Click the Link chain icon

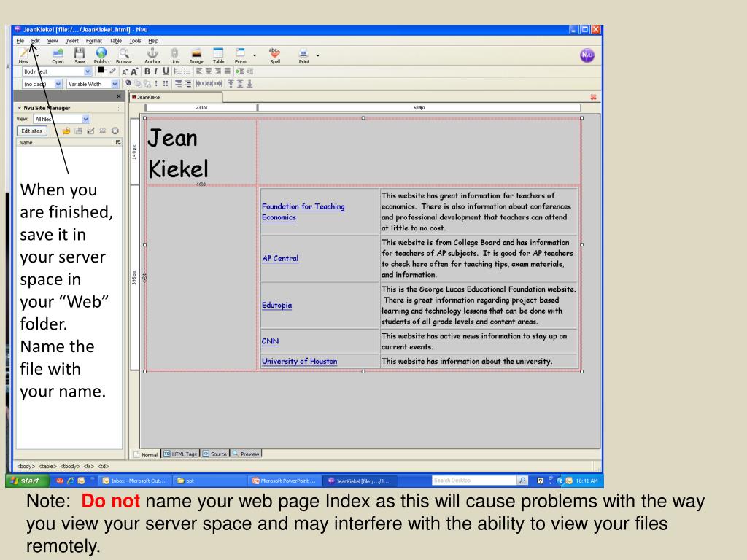[x=174, y=55]
